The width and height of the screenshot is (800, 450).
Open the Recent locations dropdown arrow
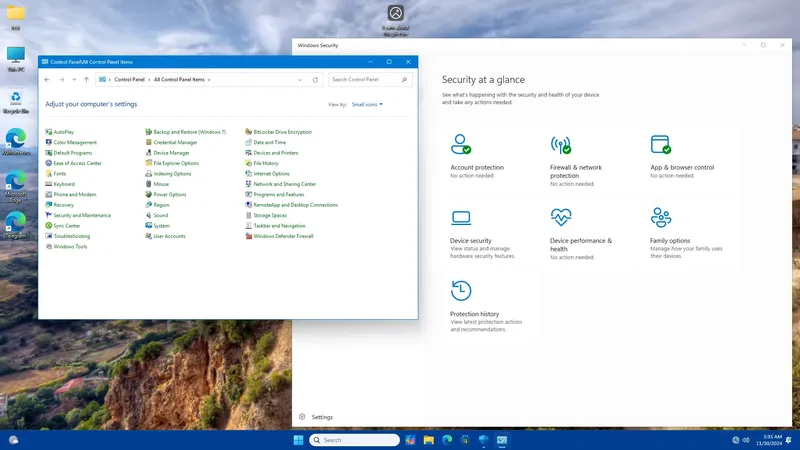click(74, 80)
